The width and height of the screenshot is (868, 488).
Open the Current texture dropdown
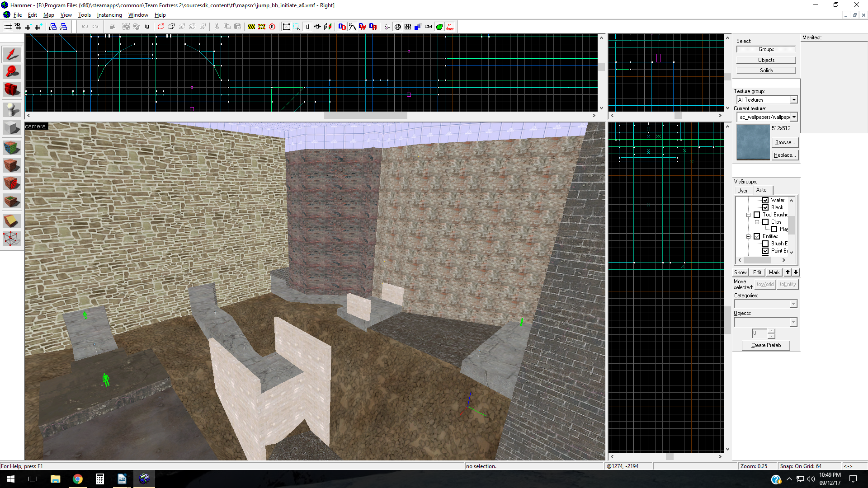(794, 117)
